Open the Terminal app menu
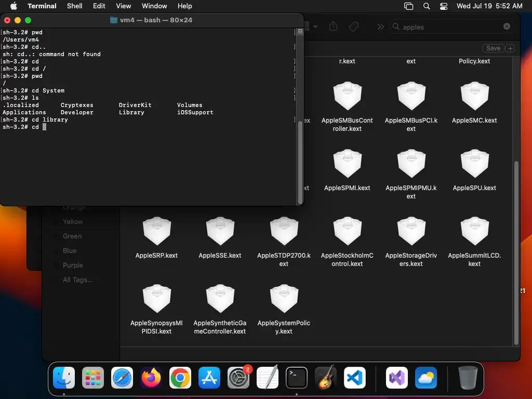Screen dimensions: 532x399 coord(42,6)
